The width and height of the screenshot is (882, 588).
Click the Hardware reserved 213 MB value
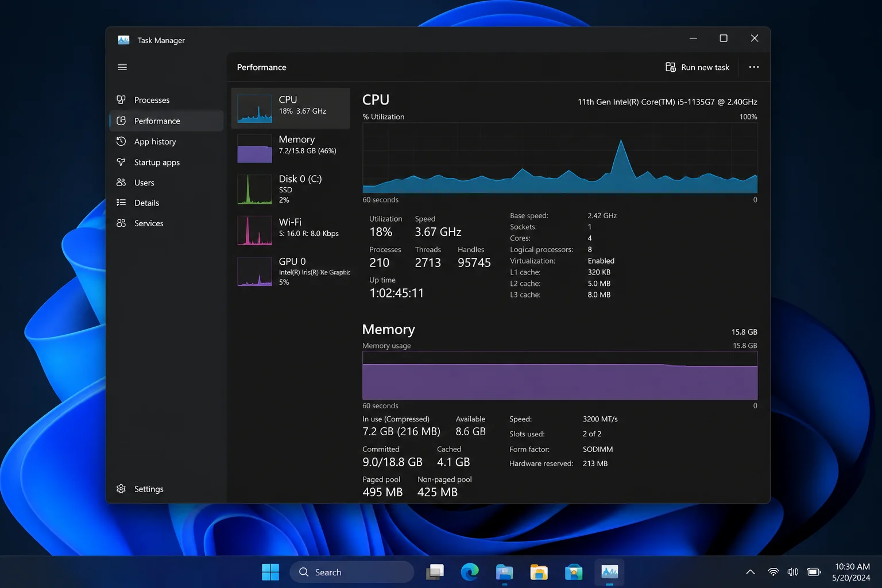595,463
